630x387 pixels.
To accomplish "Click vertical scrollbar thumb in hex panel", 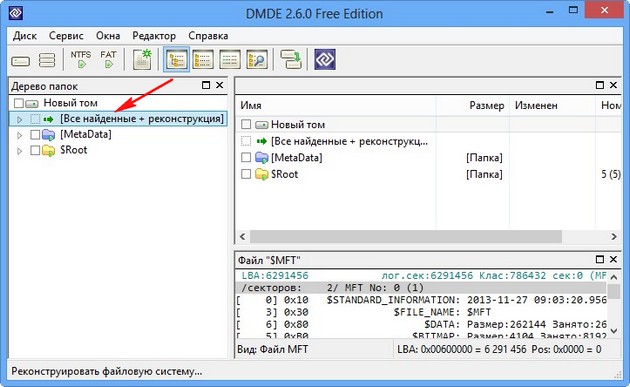I will (x=614, y=291).
